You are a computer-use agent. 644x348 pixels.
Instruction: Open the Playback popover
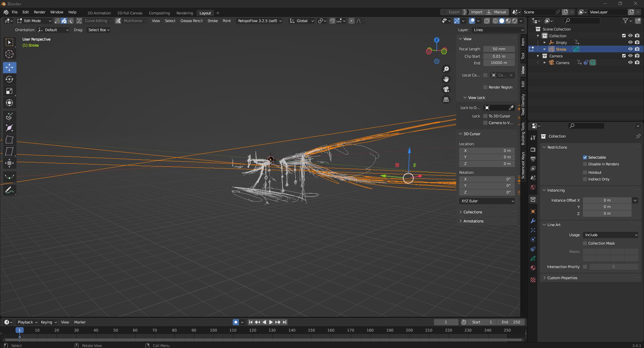pyautogui.click(x=27, y=322)
